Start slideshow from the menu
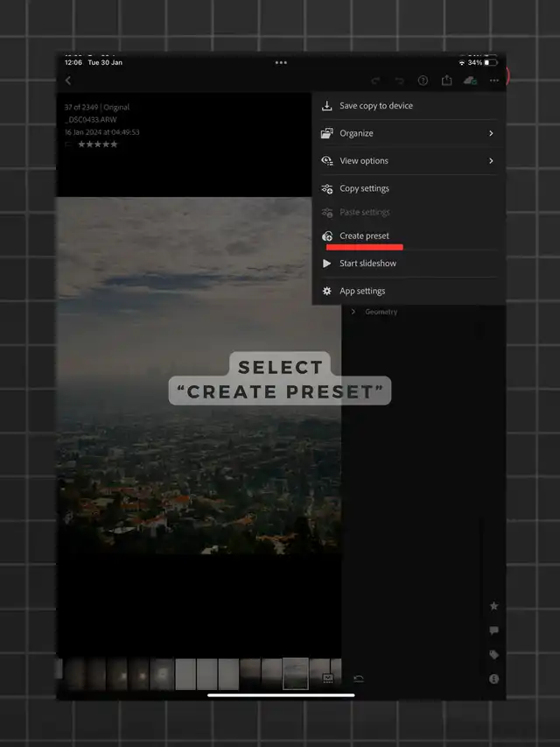Viewport: 560px width, 747px height. pyautogui.click(x=367, y=264)
